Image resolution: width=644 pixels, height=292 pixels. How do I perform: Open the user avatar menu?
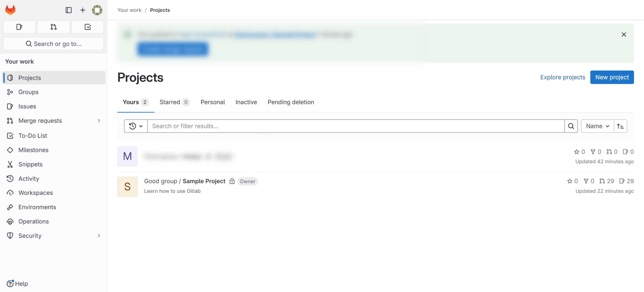[97, 10]
